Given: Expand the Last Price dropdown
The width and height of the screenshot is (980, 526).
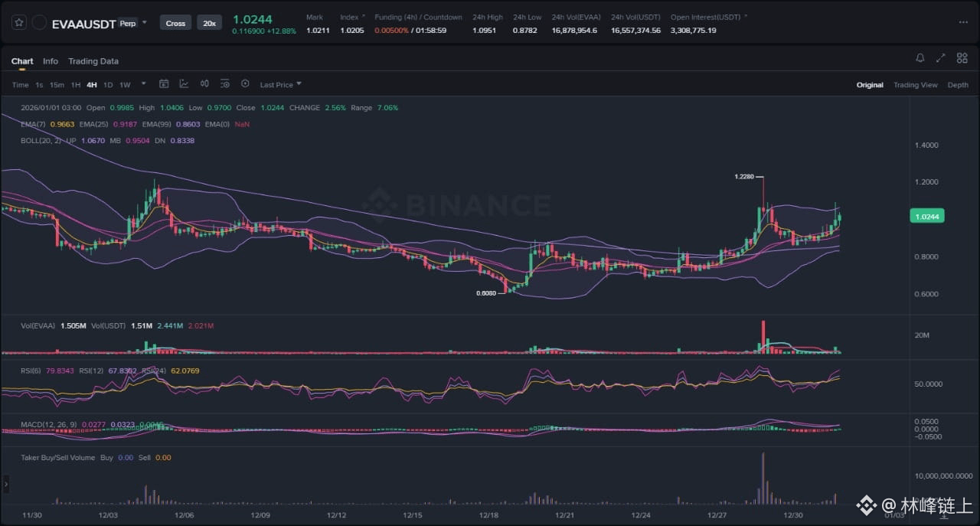Looking at the screenshot, I should [281, 85].
